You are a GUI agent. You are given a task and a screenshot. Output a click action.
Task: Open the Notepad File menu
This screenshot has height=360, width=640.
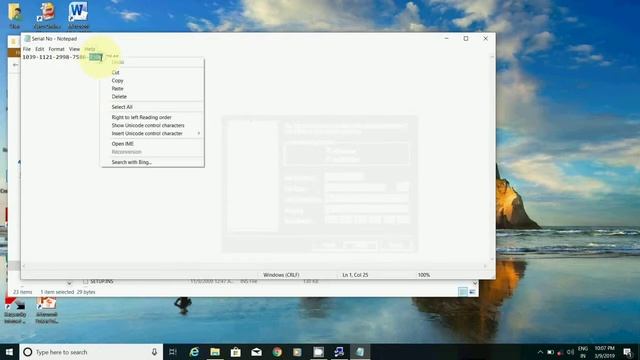pyautogui.click(x=27, y=49)
